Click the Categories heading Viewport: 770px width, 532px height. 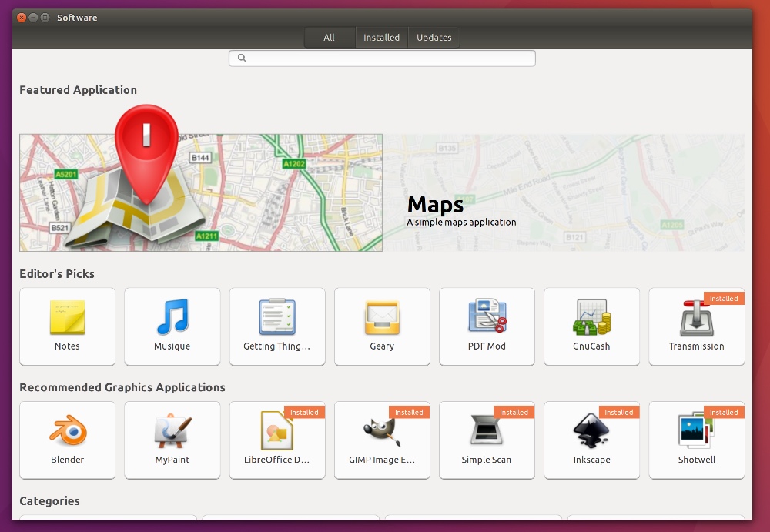[49, 501]
